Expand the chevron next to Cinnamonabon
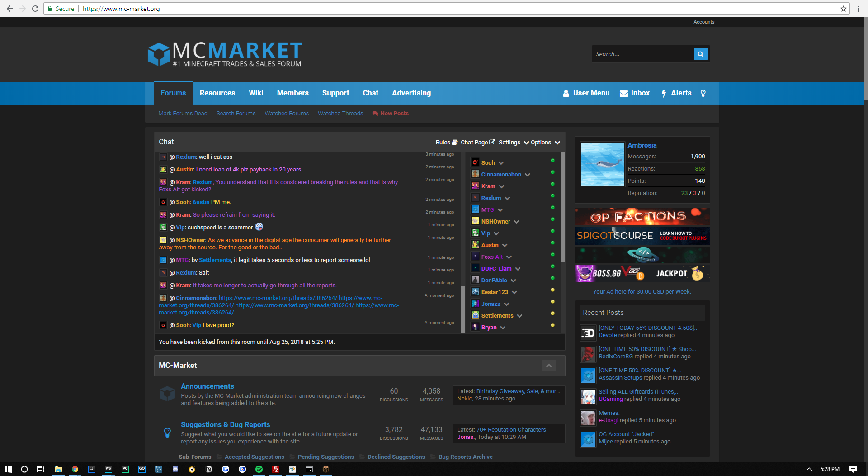This screenshot has height=476, width=868. [x=528, y=175]
